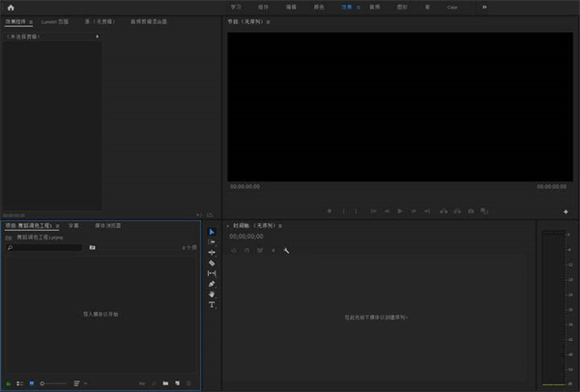Open the Lumetri 范围 tab
The height and width of the screenshot is (392, 580).
pyautogui.click(x=55, y=20)
